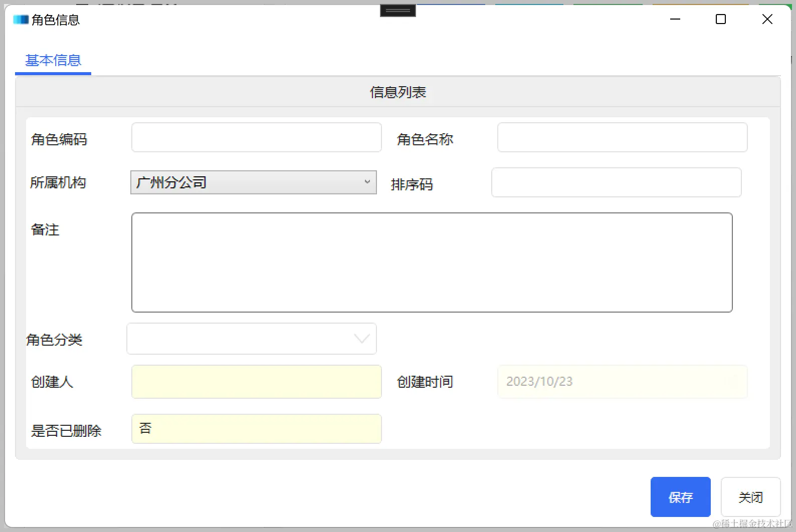796x532 pixels.
Task: Click the 是否已删除 field showing 否
Action: point(257,429)
